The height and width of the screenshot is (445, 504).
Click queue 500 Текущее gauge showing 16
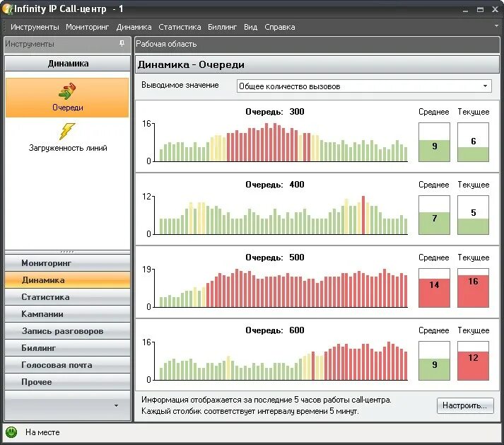[473, 288]
